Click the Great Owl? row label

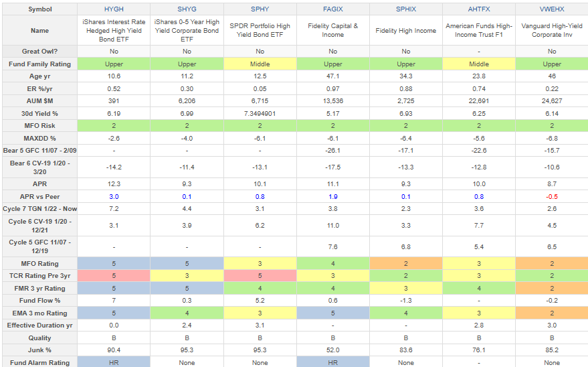[x=39, y=52]
